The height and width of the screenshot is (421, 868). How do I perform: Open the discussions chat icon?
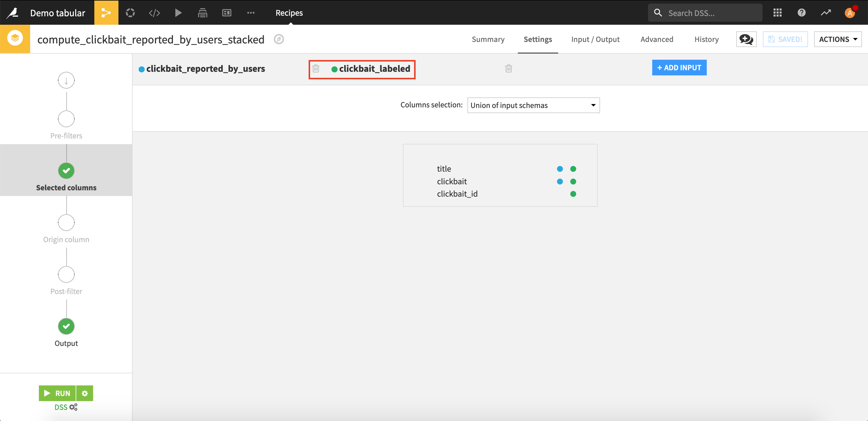pos(746,39)
